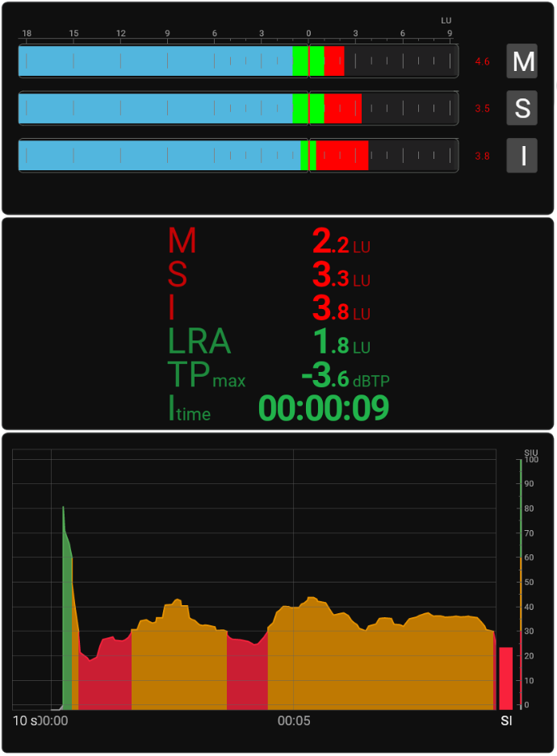Reset the 3.5 short-term peak value

point(482,109)
